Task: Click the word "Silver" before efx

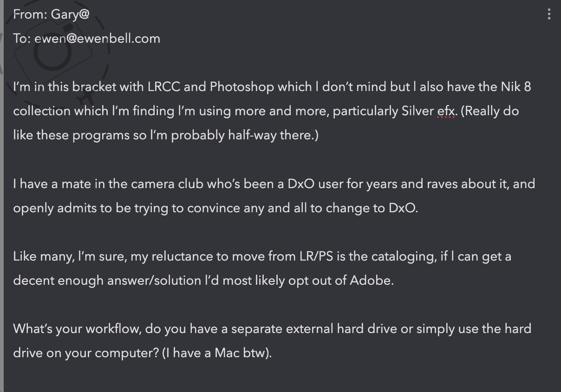Action: coord(417,111)
